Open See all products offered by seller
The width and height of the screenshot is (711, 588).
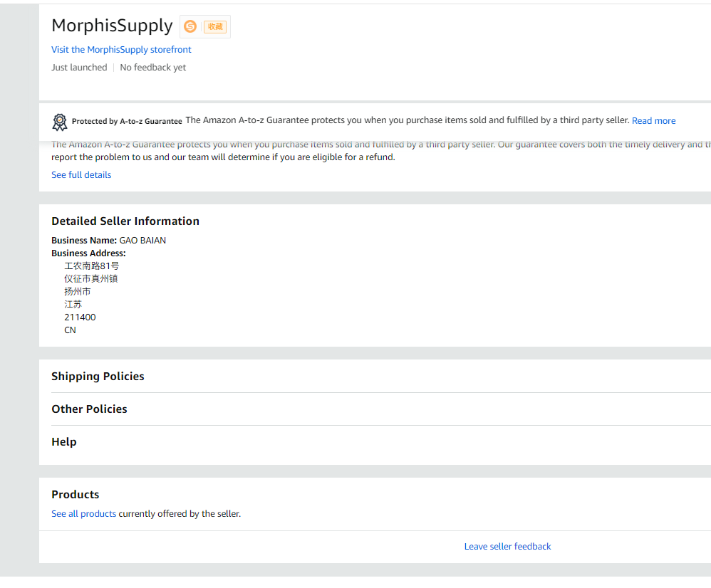83,513
